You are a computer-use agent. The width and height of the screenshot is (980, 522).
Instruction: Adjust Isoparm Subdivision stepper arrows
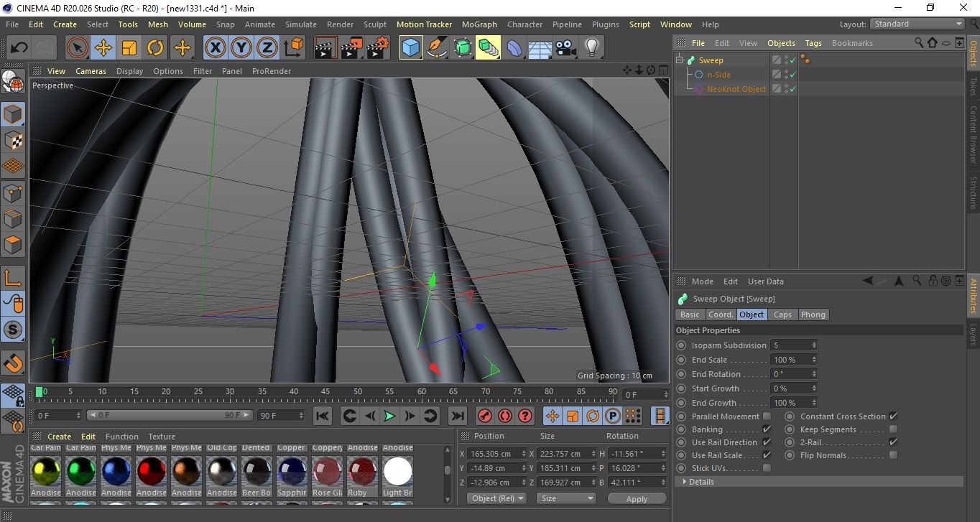[x=814, y=345]
